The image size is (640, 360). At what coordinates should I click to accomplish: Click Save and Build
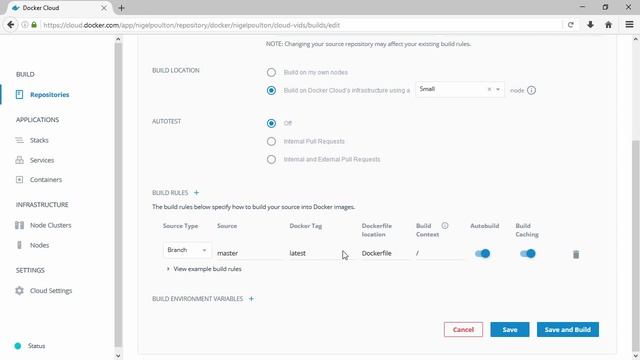[x=568, y=329]
